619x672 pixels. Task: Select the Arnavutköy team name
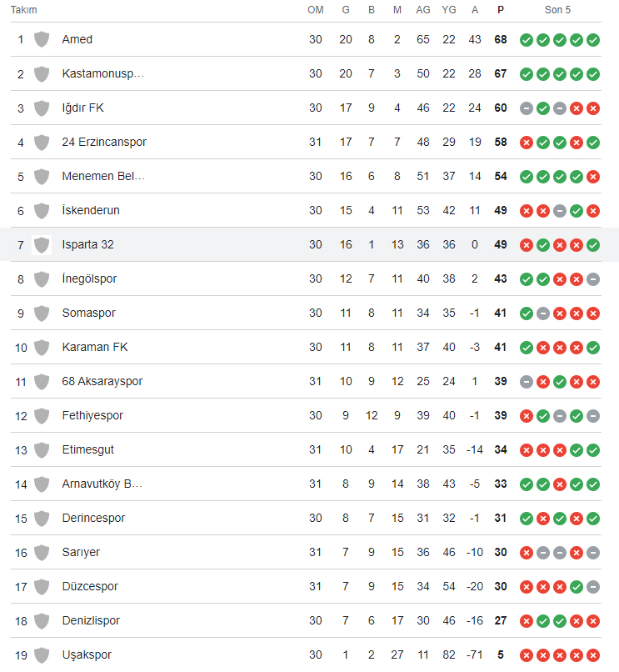tap(102, 484)
